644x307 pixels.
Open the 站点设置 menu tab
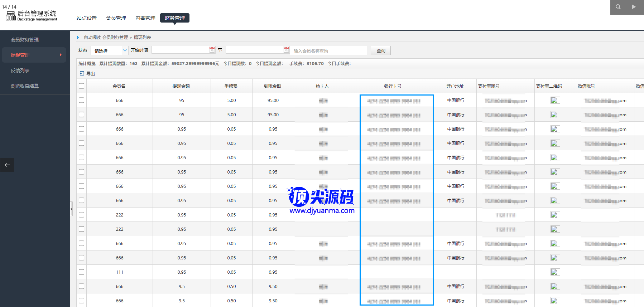click(87, 18)
